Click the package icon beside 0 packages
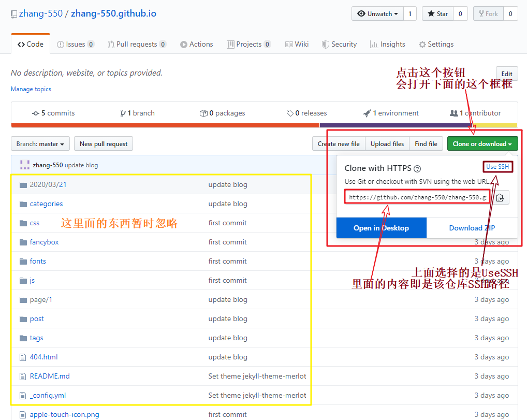This screenshot has width=527, height=420. pyautogui.click(x=203, y=113)
